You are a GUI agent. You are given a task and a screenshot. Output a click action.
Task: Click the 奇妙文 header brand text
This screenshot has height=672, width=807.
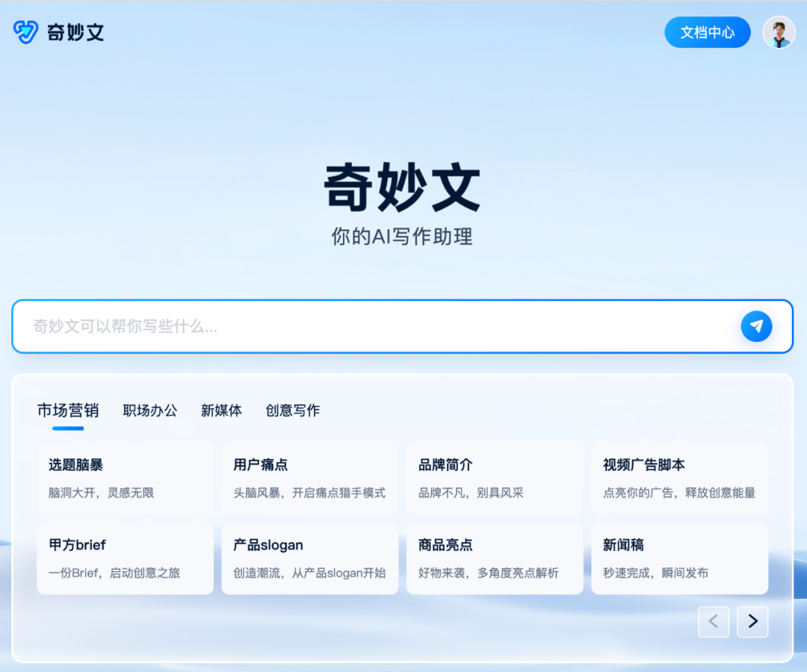tap(75, 32)
